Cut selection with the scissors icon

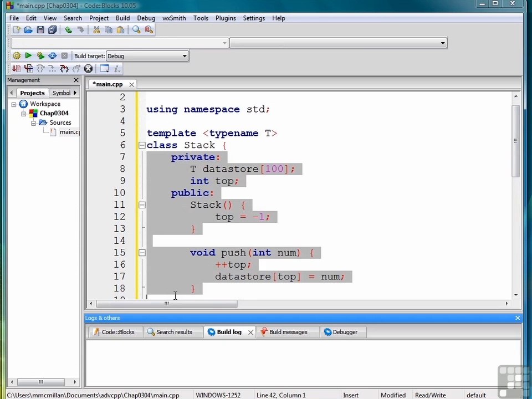tap(96, 30)
